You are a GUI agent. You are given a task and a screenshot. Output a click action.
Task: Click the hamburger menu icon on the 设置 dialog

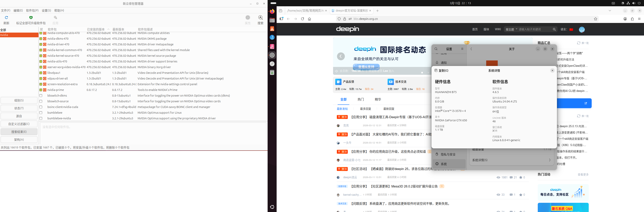462,49
